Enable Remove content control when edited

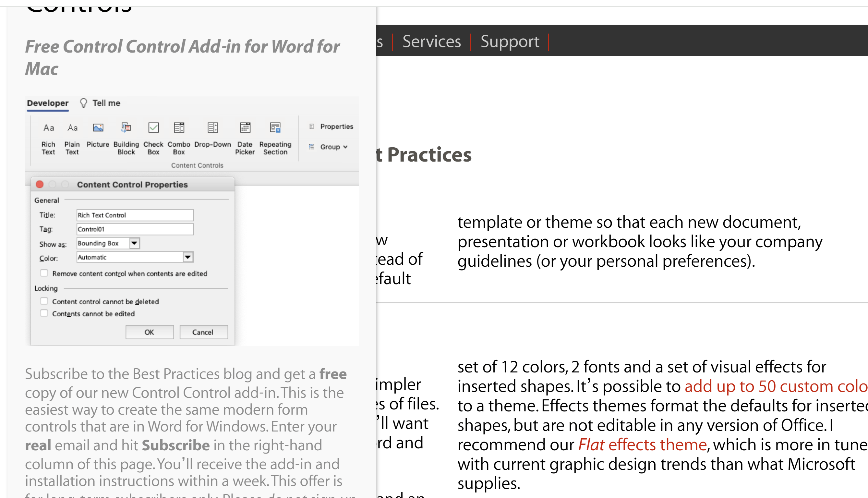coord(44,273)
